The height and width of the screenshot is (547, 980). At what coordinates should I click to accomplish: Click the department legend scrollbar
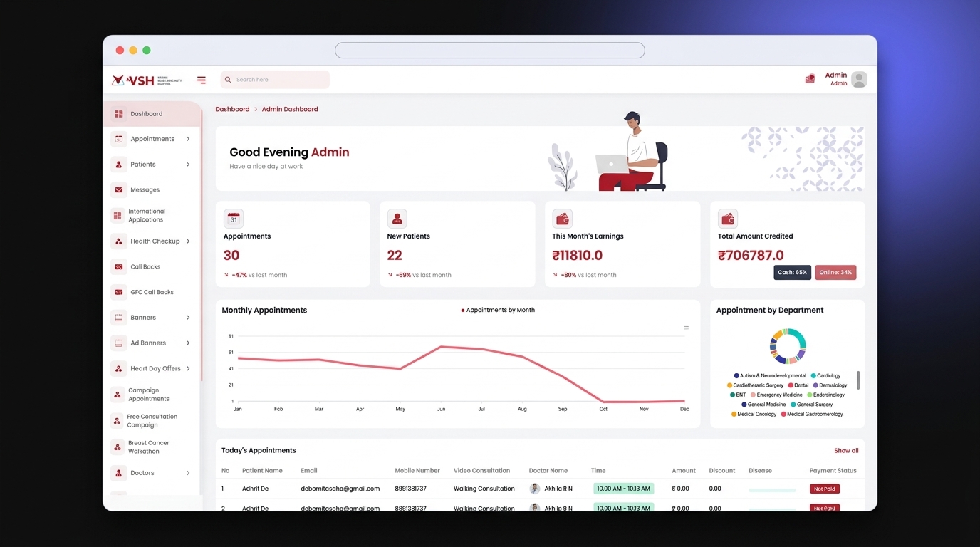point(858,380)
